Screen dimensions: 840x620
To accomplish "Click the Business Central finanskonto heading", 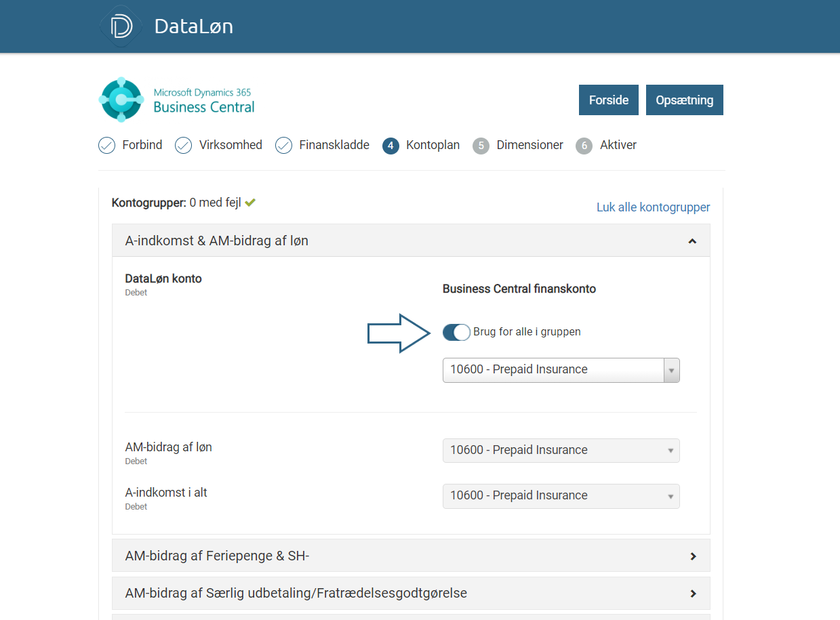I will click(519, 289).
